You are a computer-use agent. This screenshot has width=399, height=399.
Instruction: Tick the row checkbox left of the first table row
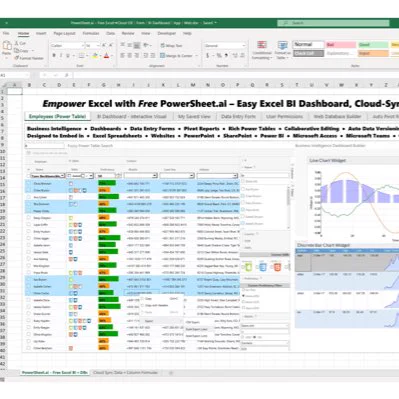(x=29, y=183)
